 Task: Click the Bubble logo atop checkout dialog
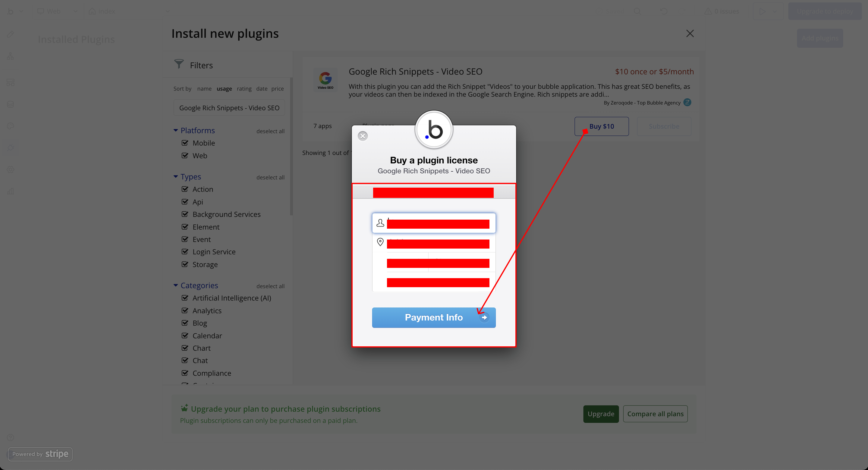pos(434,130)
